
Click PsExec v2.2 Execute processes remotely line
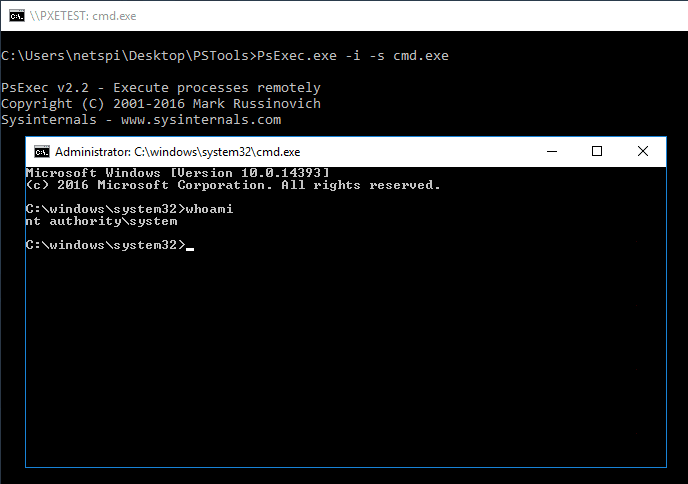coord(161,88)
